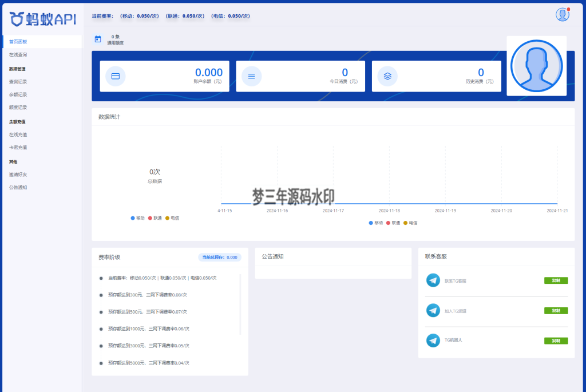Screen dimensions: 586x392
Task: Click the layers icon on 历史消费 card
Action: 387,76
